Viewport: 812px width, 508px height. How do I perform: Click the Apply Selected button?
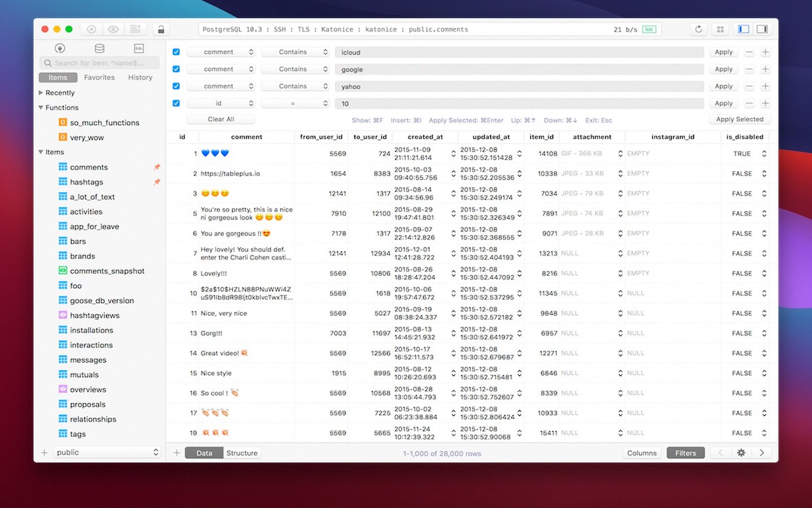click(x=739, y=120)
